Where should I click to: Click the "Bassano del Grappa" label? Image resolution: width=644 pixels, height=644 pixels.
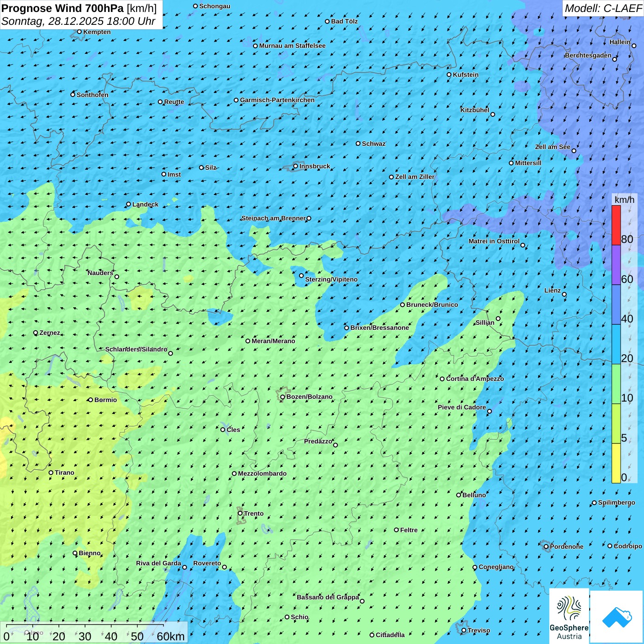tap(328, 597)
